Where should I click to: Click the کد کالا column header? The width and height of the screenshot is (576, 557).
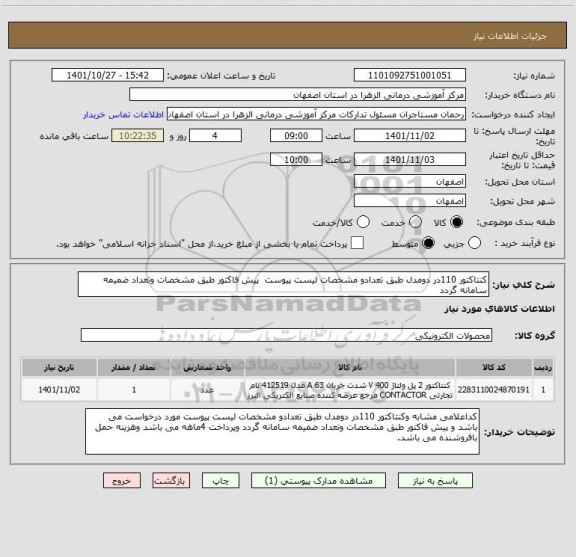494,367
